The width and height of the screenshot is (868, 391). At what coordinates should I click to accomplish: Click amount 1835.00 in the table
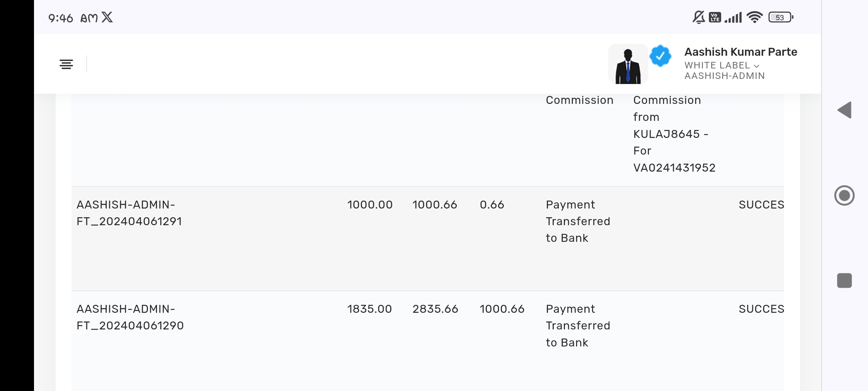369,309
